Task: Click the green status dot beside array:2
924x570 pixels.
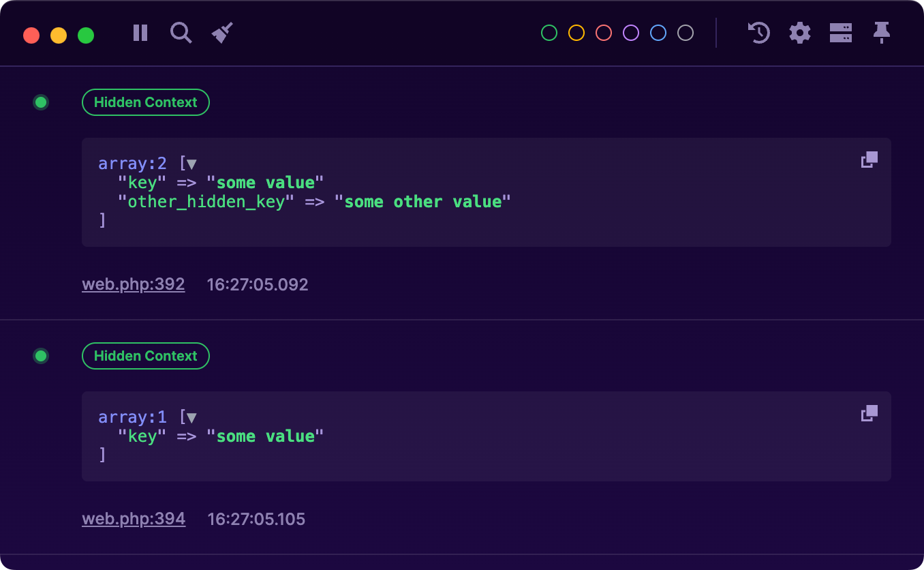Action: point(41,102)
